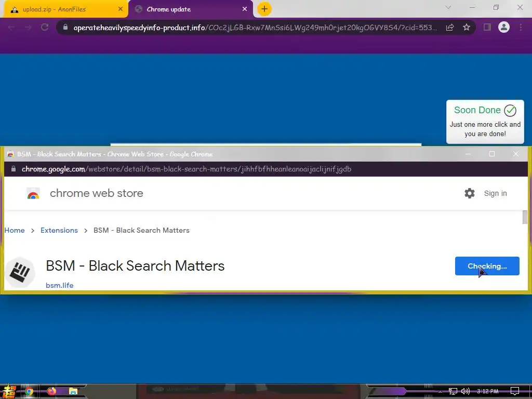Maximize the BSM Web Store popup window
This screenshot has width=532, height=399.
coord(492,154)
